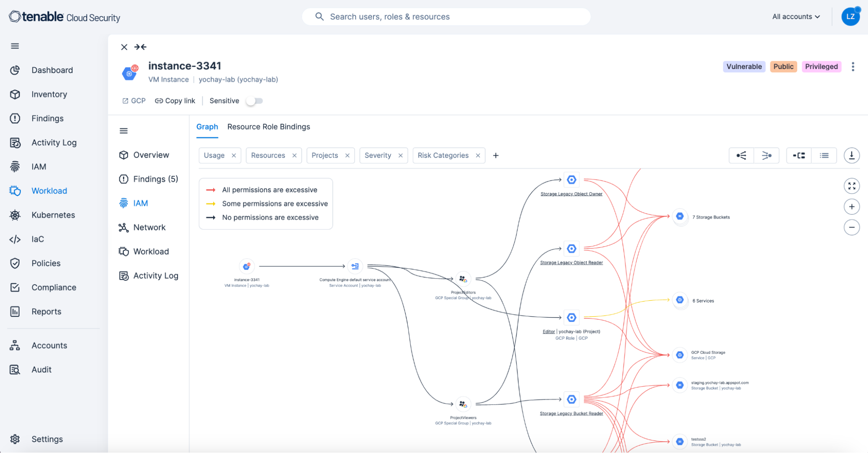Collapse the resource side menu hamburger
Screen dimensions: 868x453
click(x=124, y=131)
